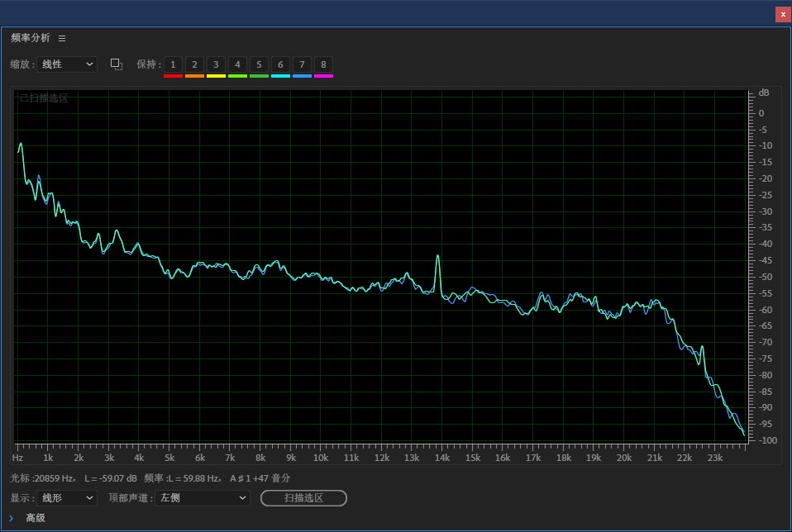This screenshot has width=792, height=532.
Task: Click the red swatch under hold 1
Action: (173, 76)
